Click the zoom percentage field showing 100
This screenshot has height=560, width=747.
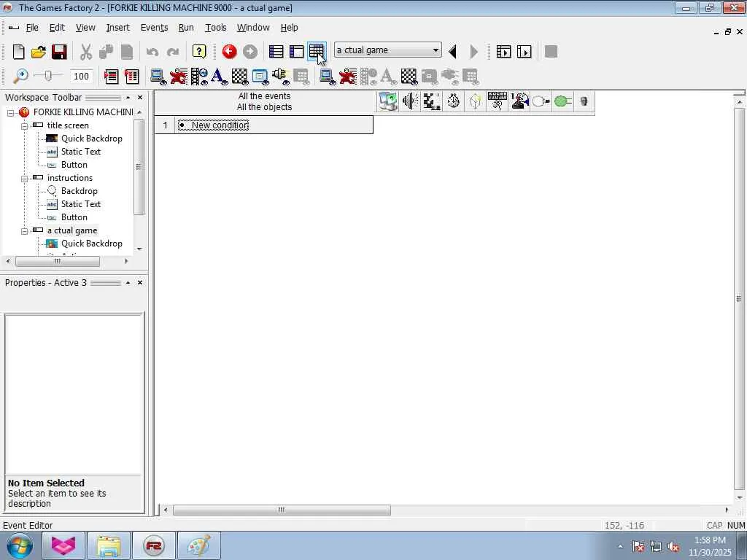coord(81,76)
